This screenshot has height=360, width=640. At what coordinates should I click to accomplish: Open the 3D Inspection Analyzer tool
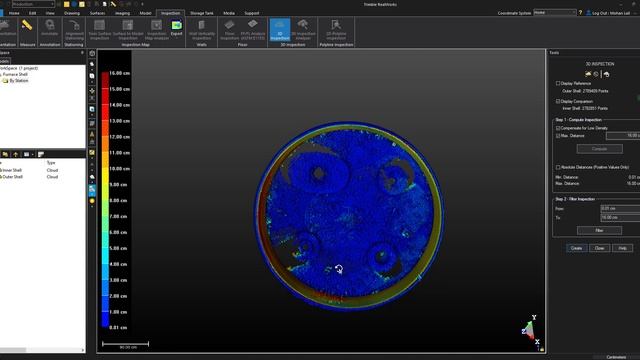[x=303, y=29]
